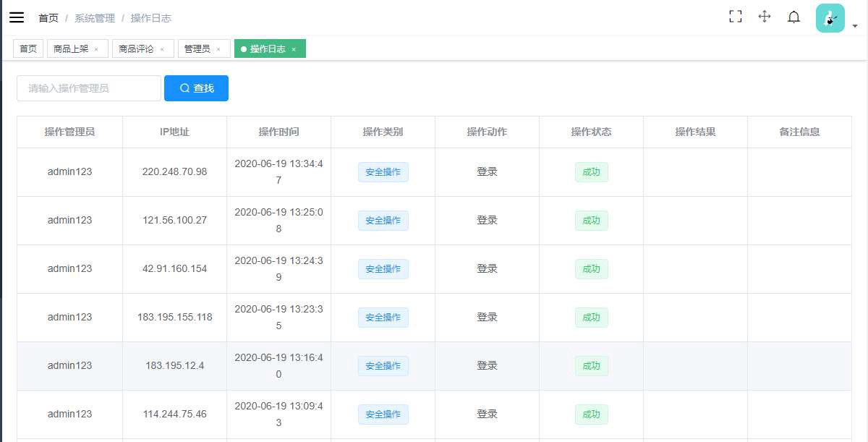Click the four-arrow move icon

pyautogui.click(x=765, y=17)
